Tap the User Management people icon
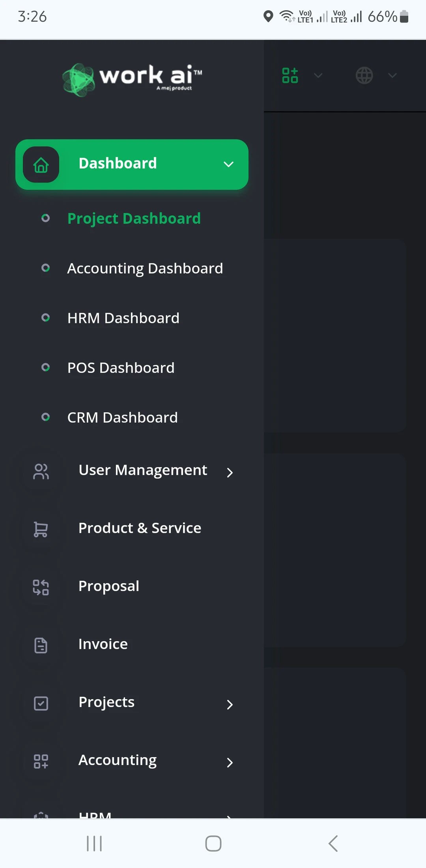Image resolution: width=426 pixels, height=868 pixels. click(41, 471)
